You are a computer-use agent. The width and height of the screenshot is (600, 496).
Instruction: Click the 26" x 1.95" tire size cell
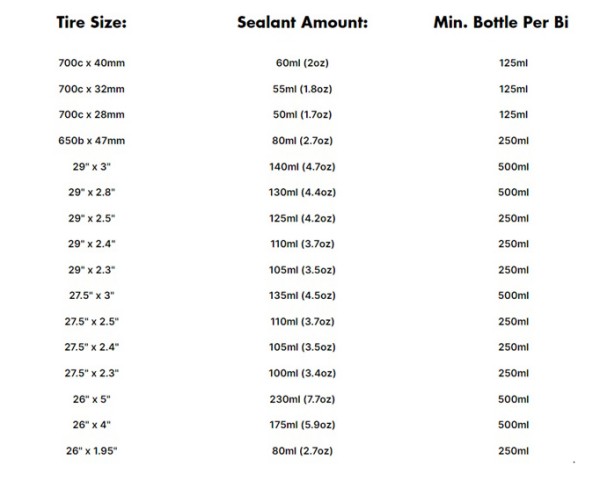click(91, 450)
